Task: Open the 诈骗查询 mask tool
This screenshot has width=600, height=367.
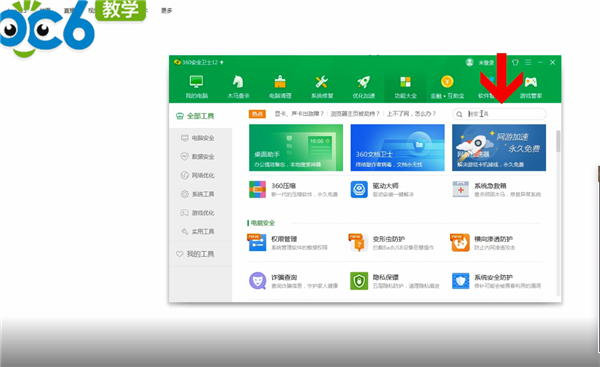Action: [x=293, y=281]
